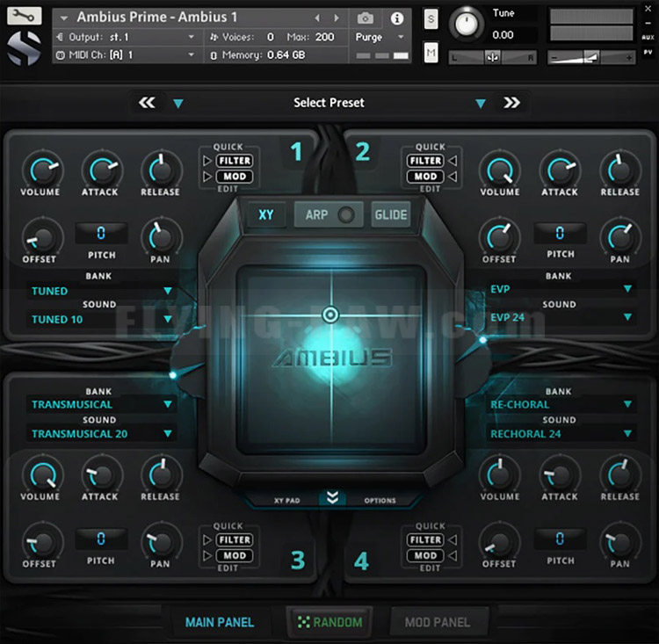Open the Select Preset dropdown
The height and width of the screenshot is (644, 659).
click(x=329, y=103)
